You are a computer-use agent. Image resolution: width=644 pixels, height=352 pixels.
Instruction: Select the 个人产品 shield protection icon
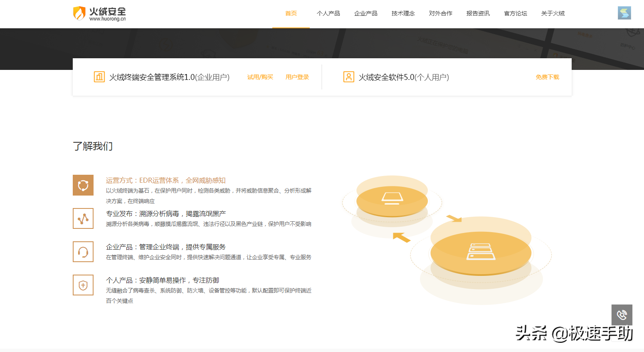tap(83, 285)
